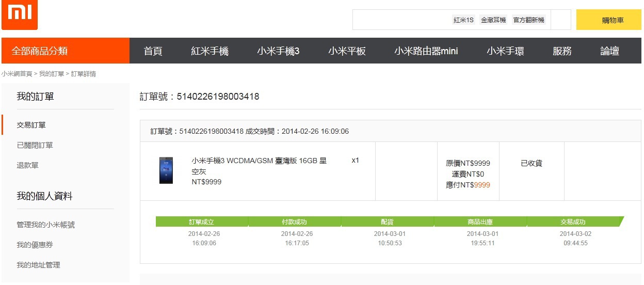Click the 2014-03-02 09:44:55 timestamp
Image resolution: width=644 pixels, height=285 pixels.
575,238
